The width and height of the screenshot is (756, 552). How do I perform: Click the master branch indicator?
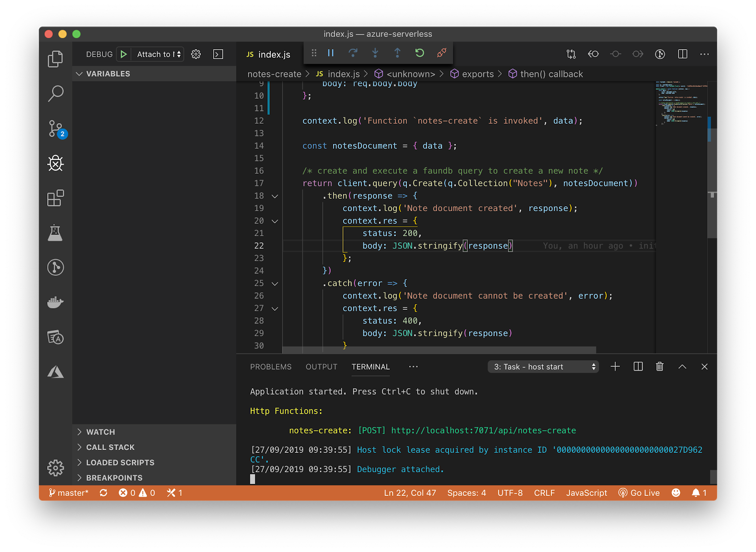69,493
